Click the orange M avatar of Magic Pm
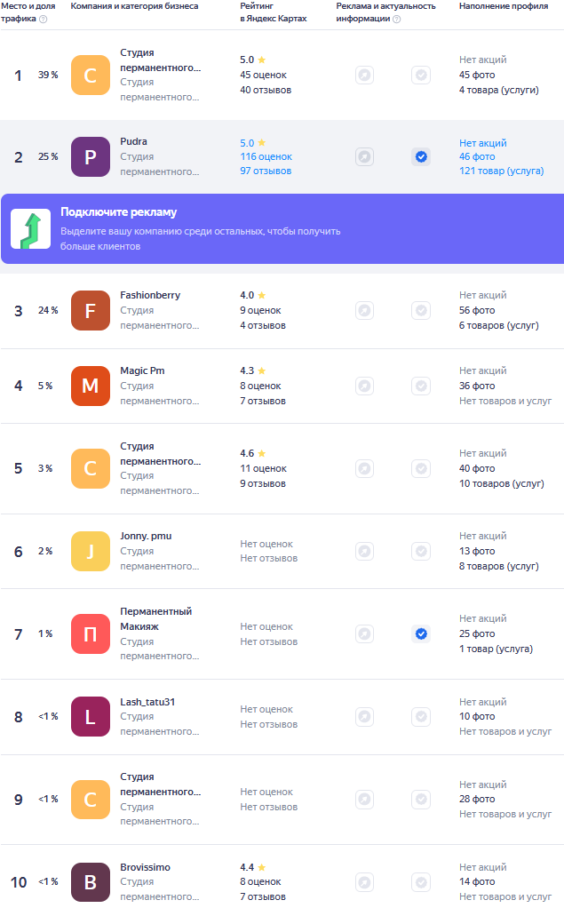 [x=91, y=386]
